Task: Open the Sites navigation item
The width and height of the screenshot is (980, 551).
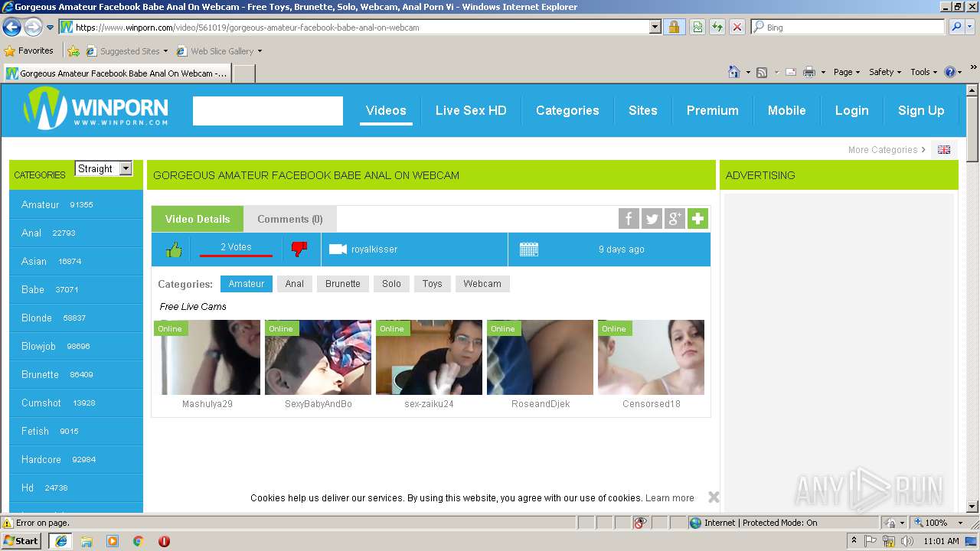Action: pyautogui.click(x=643, y=110)
